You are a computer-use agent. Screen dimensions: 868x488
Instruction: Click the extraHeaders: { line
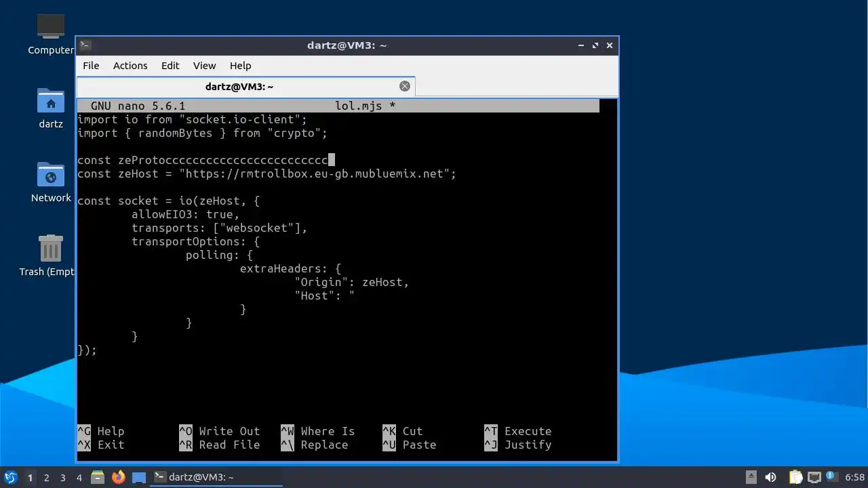tap(290, 268)
